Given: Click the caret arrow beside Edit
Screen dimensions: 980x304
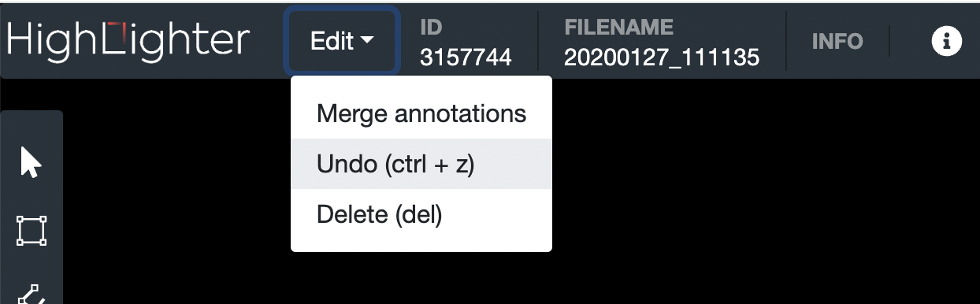Looking at the screenshot, I should [x=367, y=42].
